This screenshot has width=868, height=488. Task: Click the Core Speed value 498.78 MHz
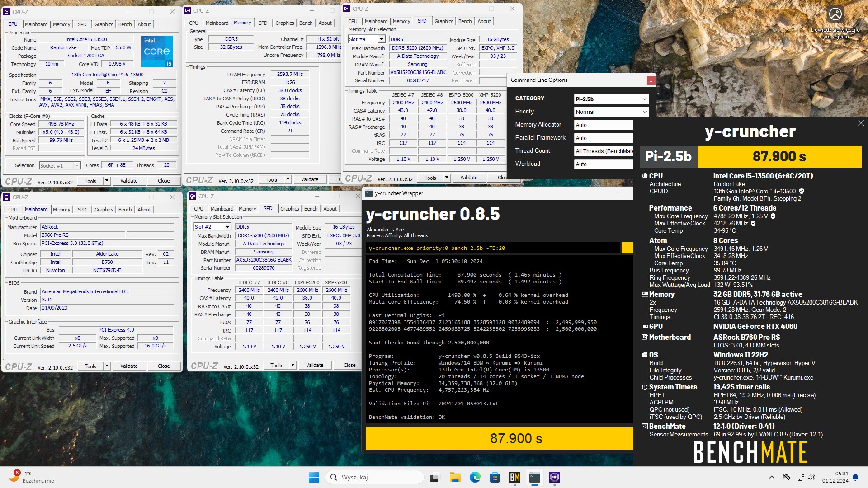pyautogui.click(x=61, y=124)
